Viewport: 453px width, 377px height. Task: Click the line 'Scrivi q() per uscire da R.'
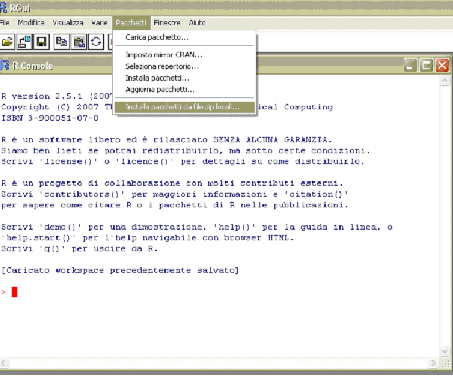pos(79,249)
